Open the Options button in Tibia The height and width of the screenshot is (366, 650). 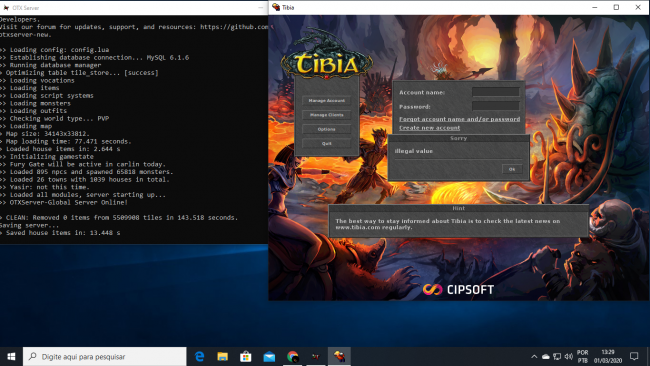click(327, 129)
